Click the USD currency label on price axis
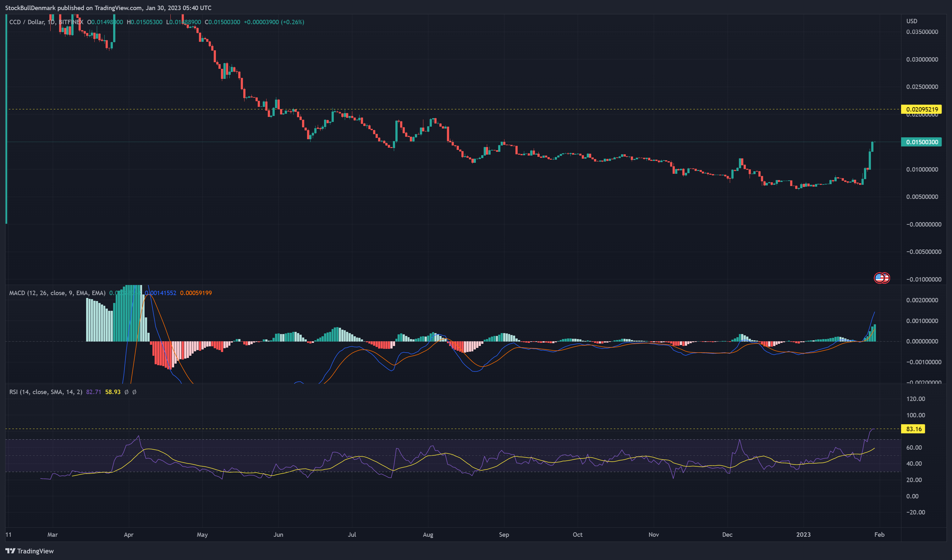This screenshot has height=560, width=952. coord(911,21)
